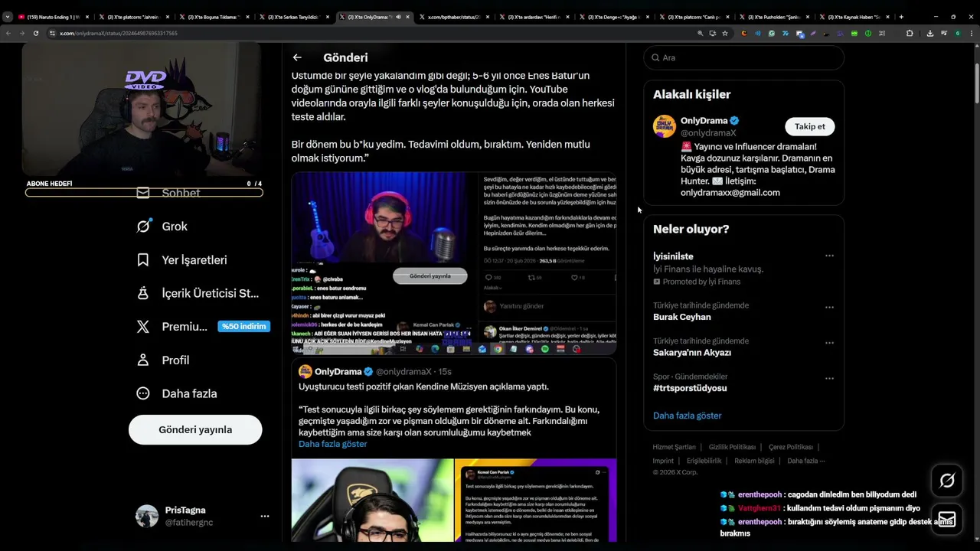Open Çerez Politikası footer link

pos(791,447)
